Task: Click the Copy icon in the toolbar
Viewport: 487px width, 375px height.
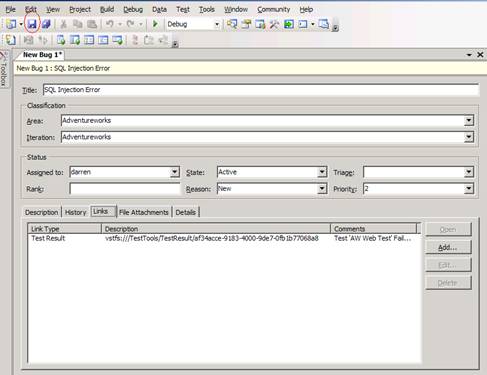Action: coord(78,24)
